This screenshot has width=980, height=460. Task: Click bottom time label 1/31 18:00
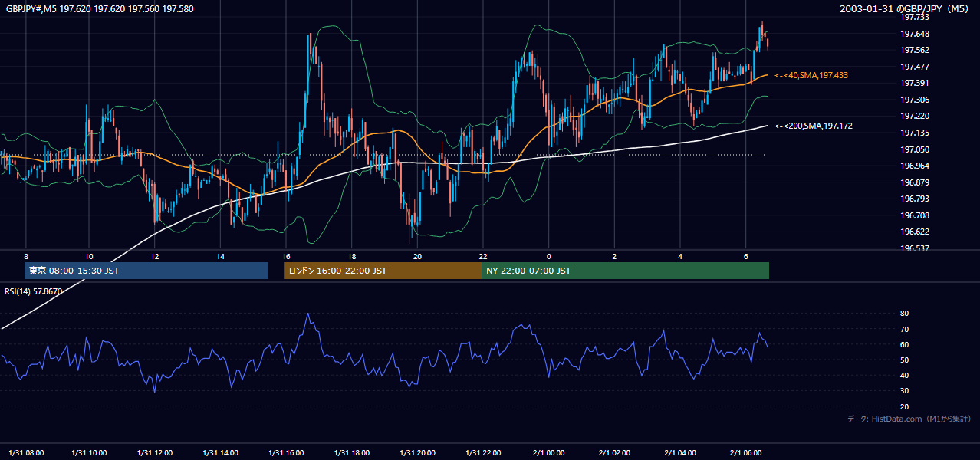click(352, 452)
